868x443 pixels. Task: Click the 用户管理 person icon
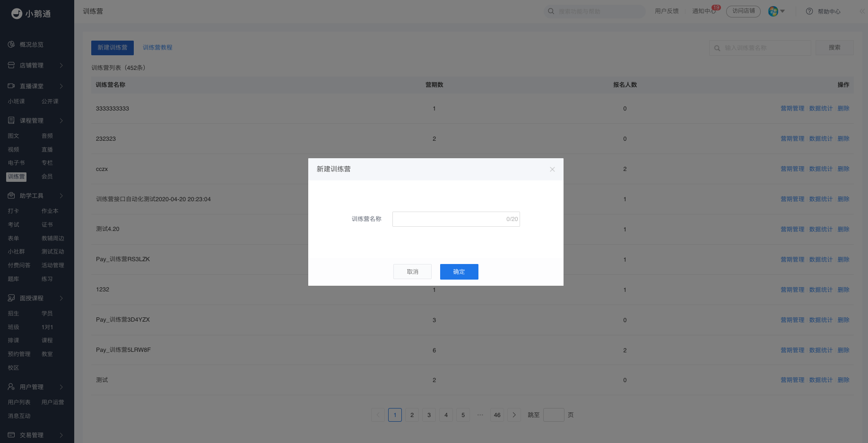pos(11,387)
